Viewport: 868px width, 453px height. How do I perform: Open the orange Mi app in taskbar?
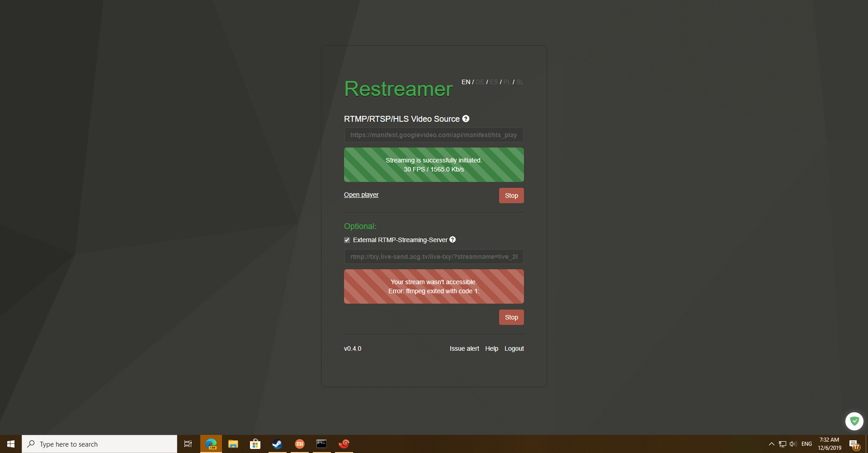(299, 444)
